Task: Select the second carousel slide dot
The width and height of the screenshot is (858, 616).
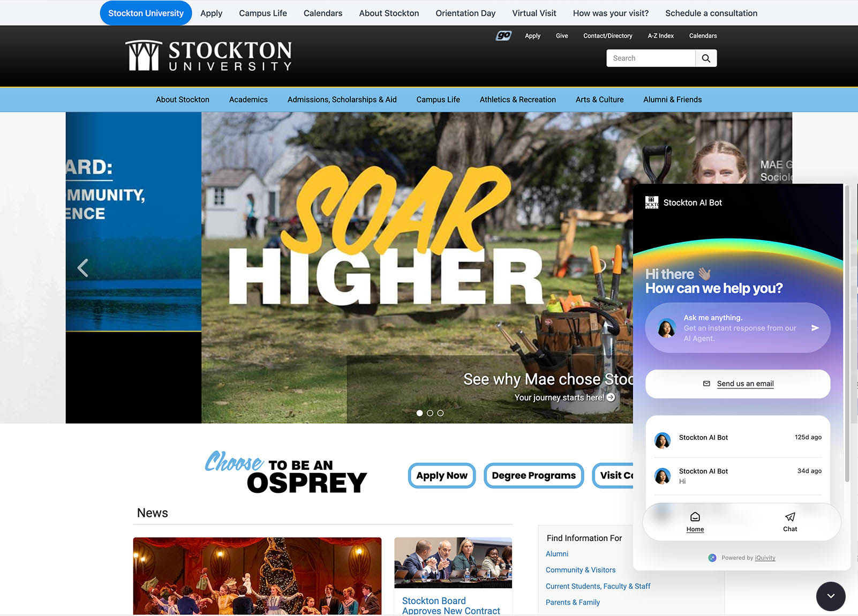Action: click(430, 413)
